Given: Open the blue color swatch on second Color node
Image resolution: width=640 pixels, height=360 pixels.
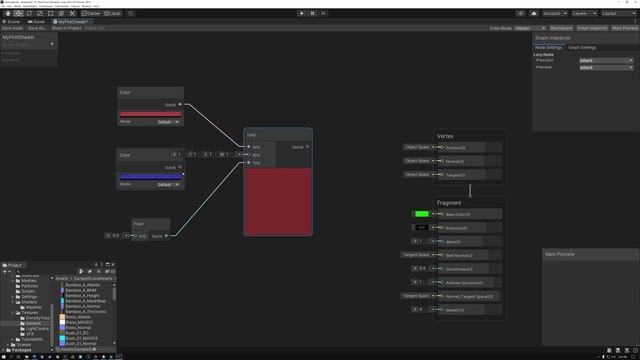Looking at the screenshot, I should 150,177.
